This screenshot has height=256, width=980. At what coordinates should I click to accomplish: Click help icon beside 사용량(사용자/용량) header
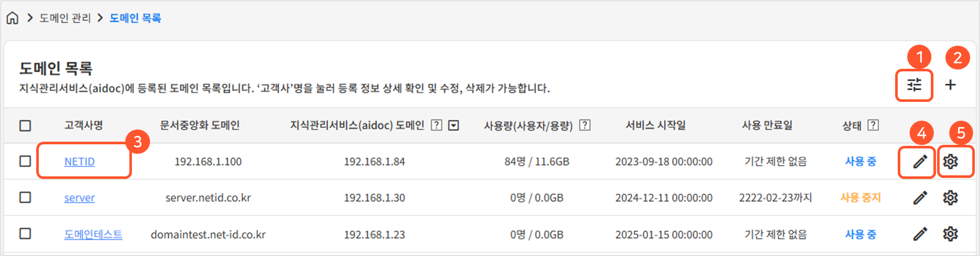coord(585,125)
